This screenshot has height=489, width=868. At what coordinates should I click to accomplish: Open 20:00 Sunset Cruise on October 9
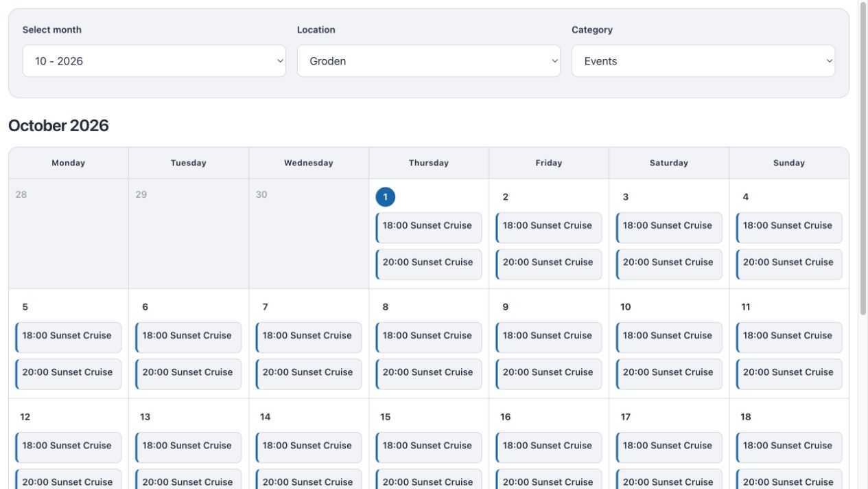[x=549, y=374]
